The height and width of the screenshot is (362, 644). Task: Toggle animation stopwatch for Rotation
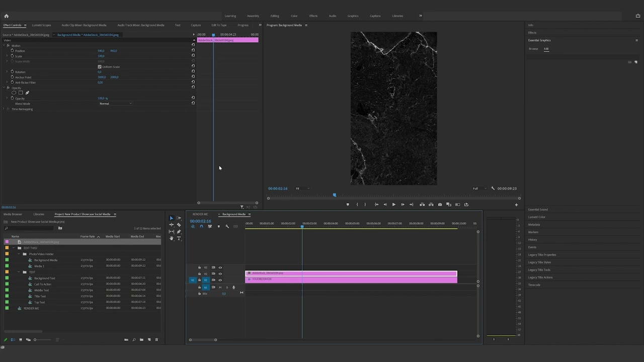12,72
